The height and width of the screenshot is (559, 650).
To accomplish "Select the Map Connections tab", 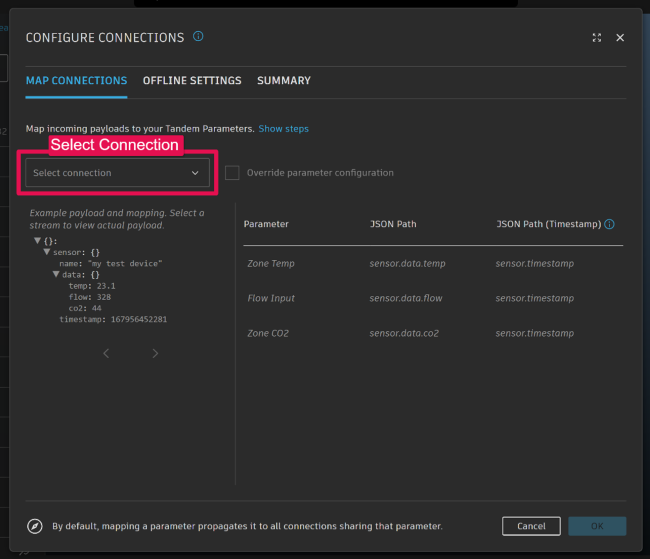I will click(x=76, y=81).
